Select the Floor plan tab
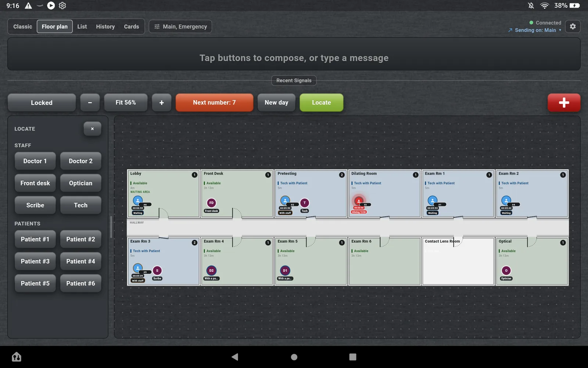Viewport: 588px width, 368px height. 55,26
